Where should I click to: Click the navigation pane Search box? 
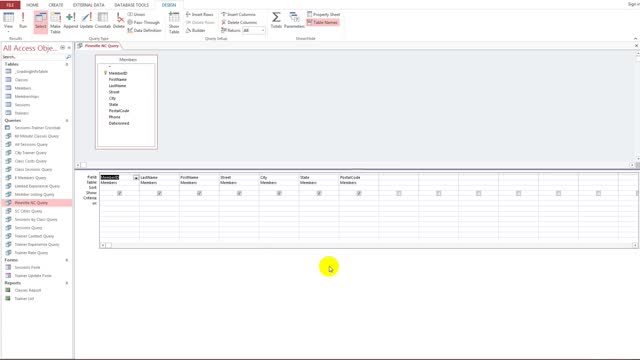point(34,57)
